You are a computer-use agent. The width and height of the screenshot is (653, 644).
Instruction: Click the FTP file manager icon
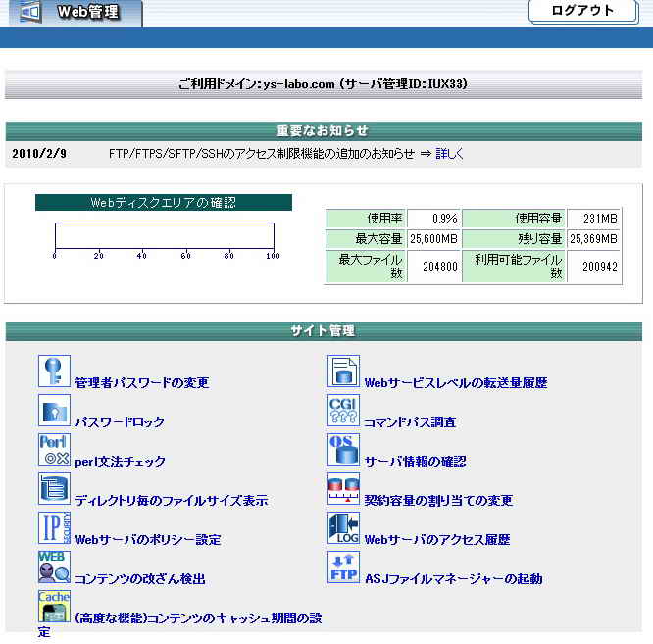[343, 568]
